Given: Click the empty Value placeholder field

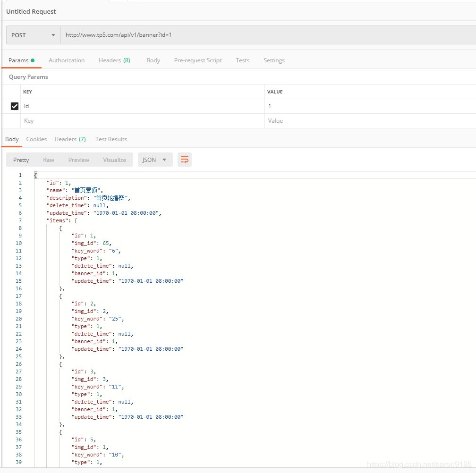Looking at the screenshot, I should (370, 121).
